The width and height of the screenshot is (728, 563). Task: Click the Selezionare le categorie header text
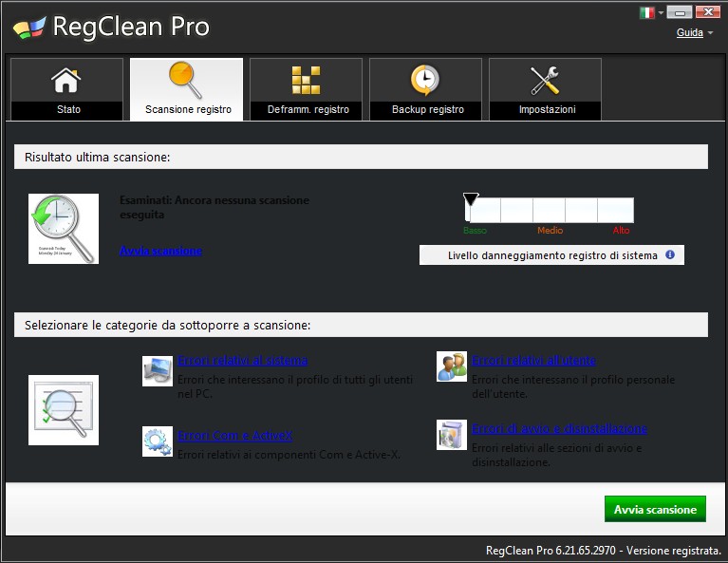[x=168, y=325]
